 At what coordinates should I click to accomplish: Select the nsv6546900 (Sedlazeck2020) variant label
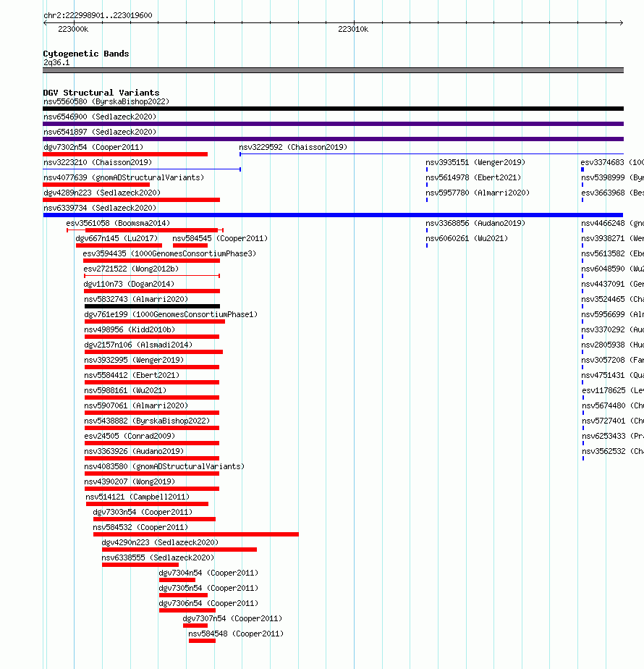[100, 117]
